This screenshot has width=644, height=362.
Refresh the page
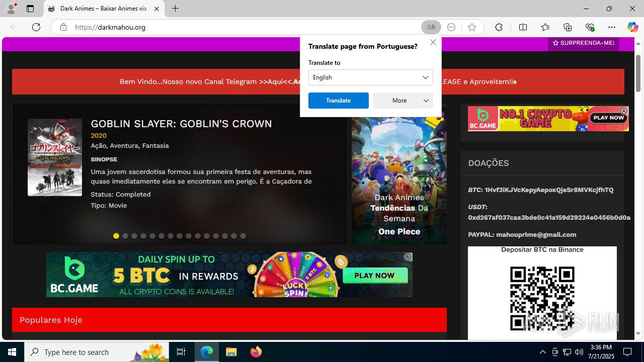click(36, 27)
